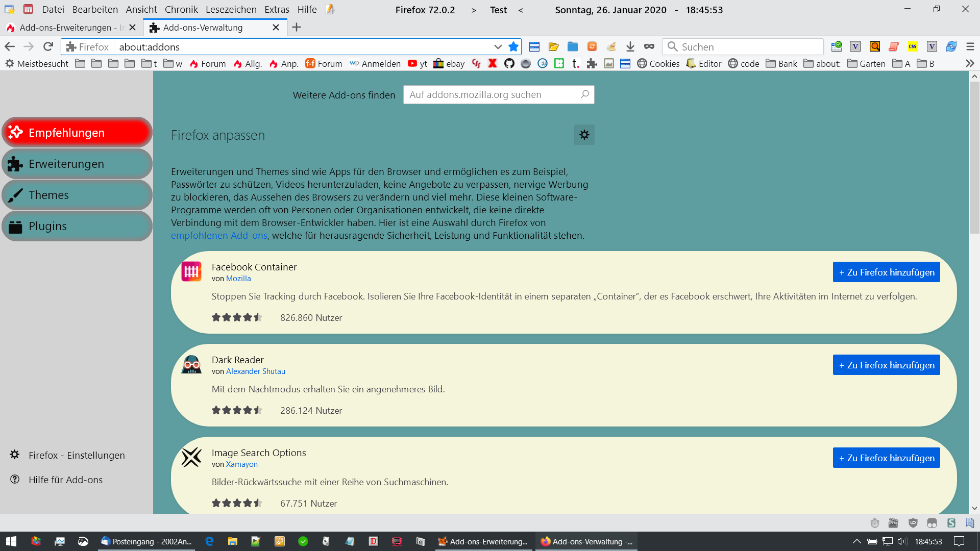Click the Dark Reader add-on icon

pyautogui.click(x=191, y=364)
